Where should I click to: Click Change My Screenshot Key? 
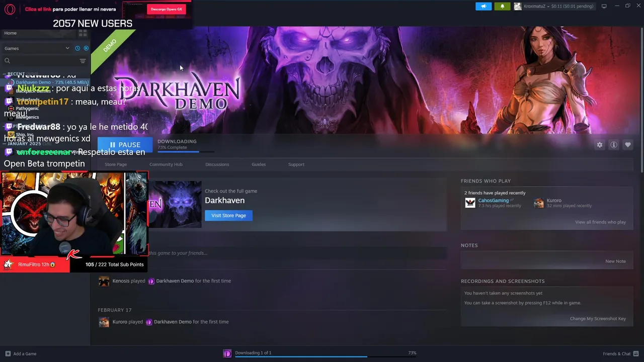click(598, 318)
